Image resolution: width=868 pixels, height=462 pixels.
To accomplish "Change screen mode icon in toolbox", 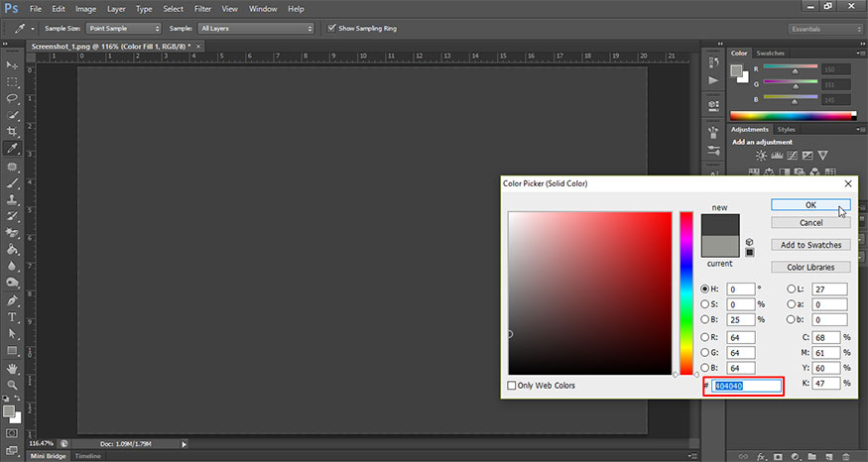I will point(12,450).
